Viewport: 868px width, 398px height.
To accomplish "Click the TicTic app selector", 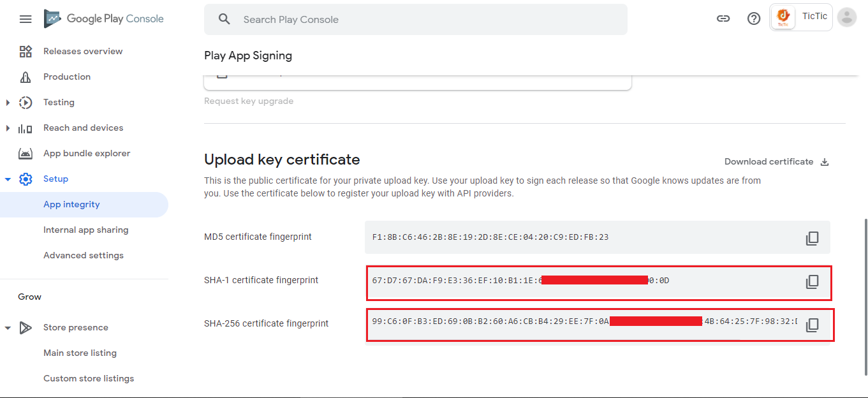I will pyautogui.click(x=801, y=18).
